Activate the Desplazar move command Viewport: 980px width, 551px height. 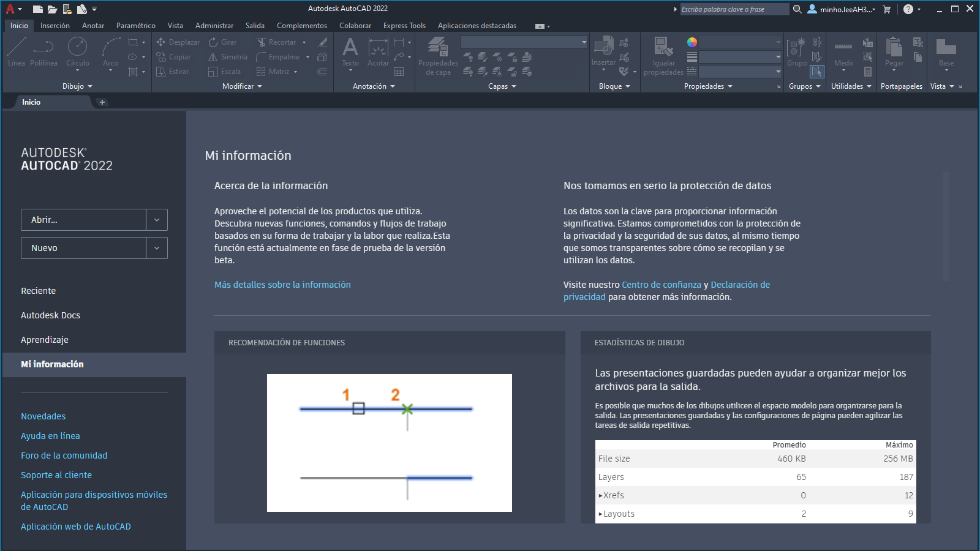coord(178,42)
